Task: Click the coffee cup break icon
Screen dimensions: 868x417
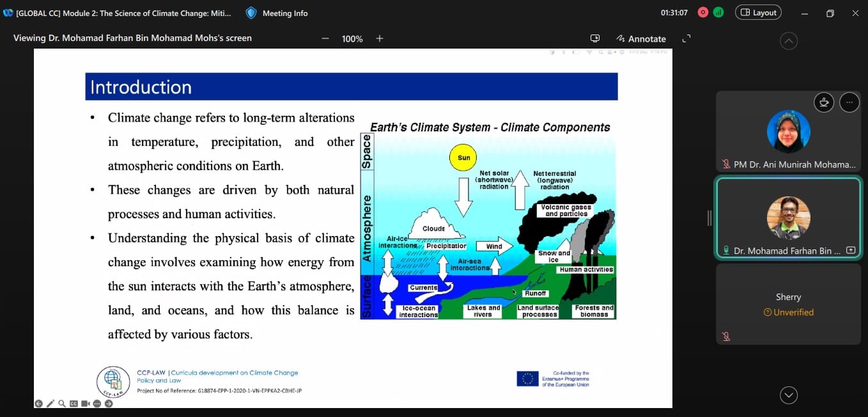Action: click(x=824, y=102)
